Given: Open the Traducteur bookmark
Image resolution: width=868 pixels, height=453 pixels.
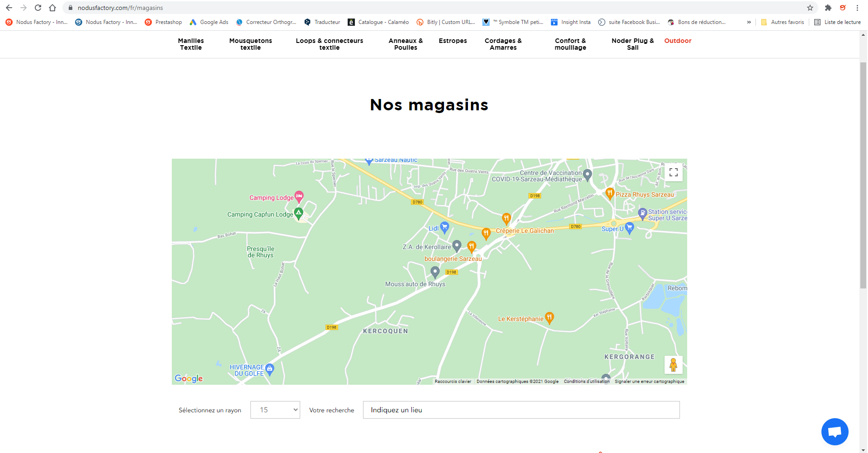Looking at the screenshot, I should click(x=322, y=22).
